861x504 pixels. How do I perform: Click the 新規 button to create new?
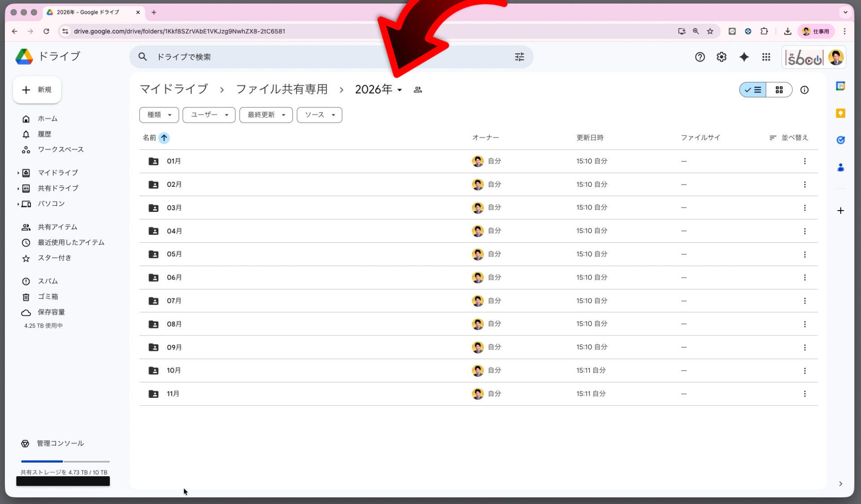[x=37, y=90]
